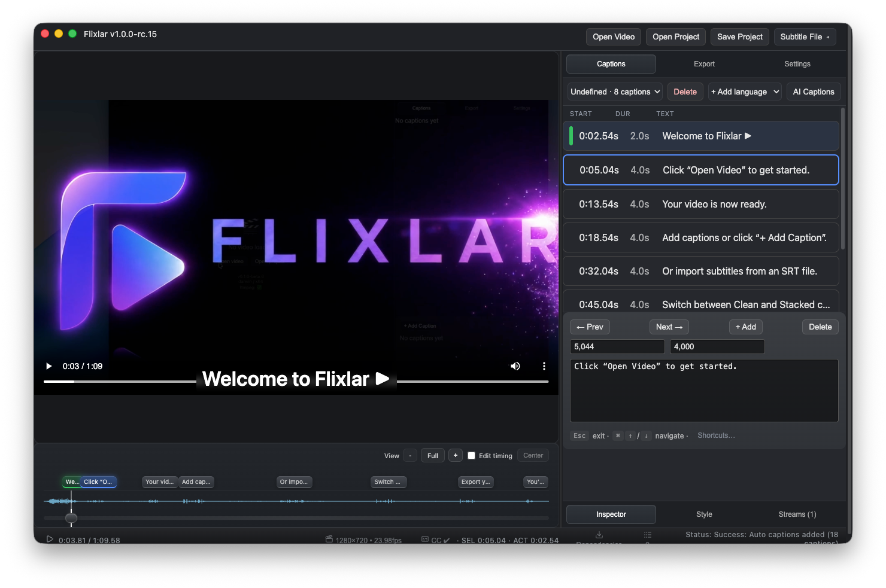This screenshot has width=886, height=588.
Task: Jump to the next caption with Next
Action: (669, 327)
